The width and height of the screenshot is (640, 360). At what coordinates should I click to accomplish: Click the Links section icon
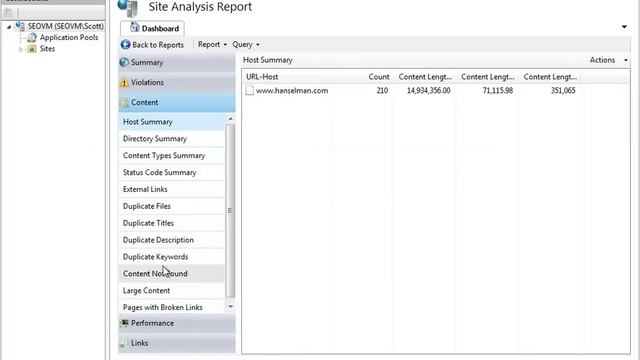(124, 343)
